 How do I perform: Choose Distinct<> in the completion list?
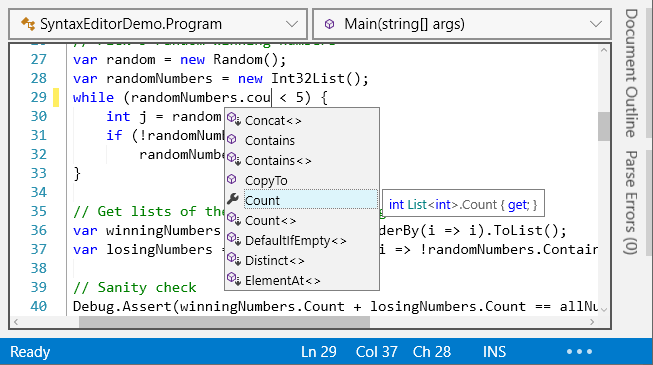302,260
